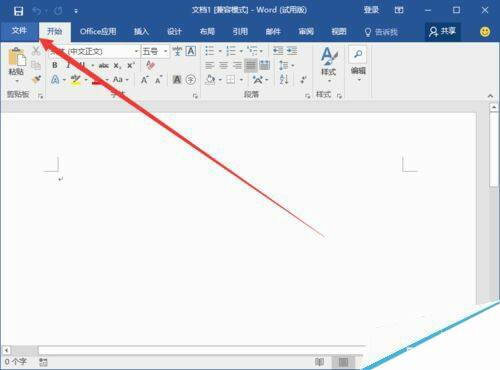This screenshot has width=500, height=370.
Task: Apply bullet list formatting
Action: point(210,51)
